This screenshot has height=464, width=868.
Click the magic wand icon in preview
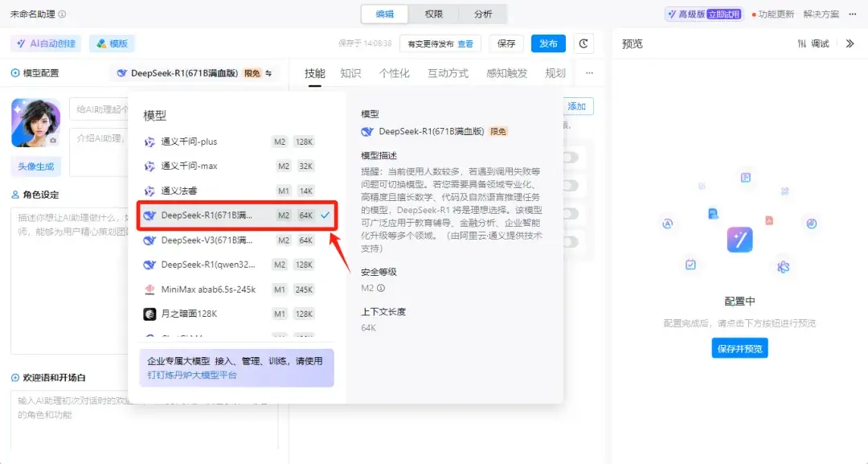click(x=739, y=240)
